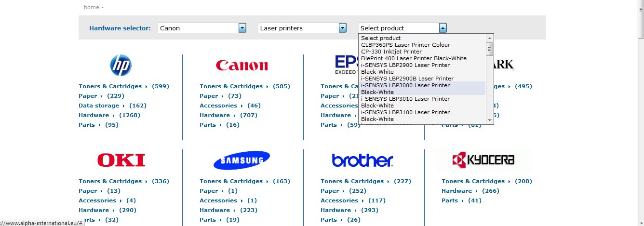Screen dimensions: 644x226
Task: Choose the 'Select product' placeholder option
Action: pos(422,38)
